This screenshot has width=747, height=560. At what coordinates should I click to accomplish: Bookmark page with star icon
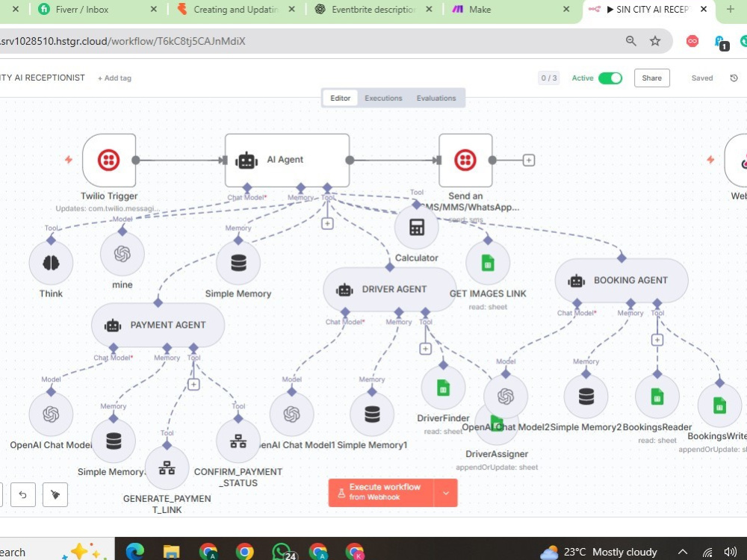[656, 41]
